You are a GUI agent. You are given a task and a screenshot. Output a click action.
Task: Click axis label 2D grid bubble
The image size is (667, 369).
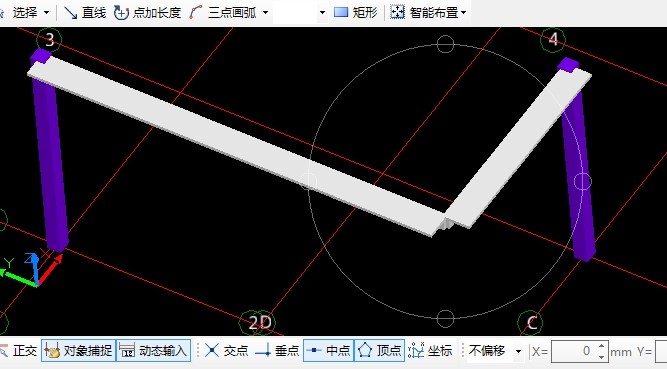pos(259,323)
